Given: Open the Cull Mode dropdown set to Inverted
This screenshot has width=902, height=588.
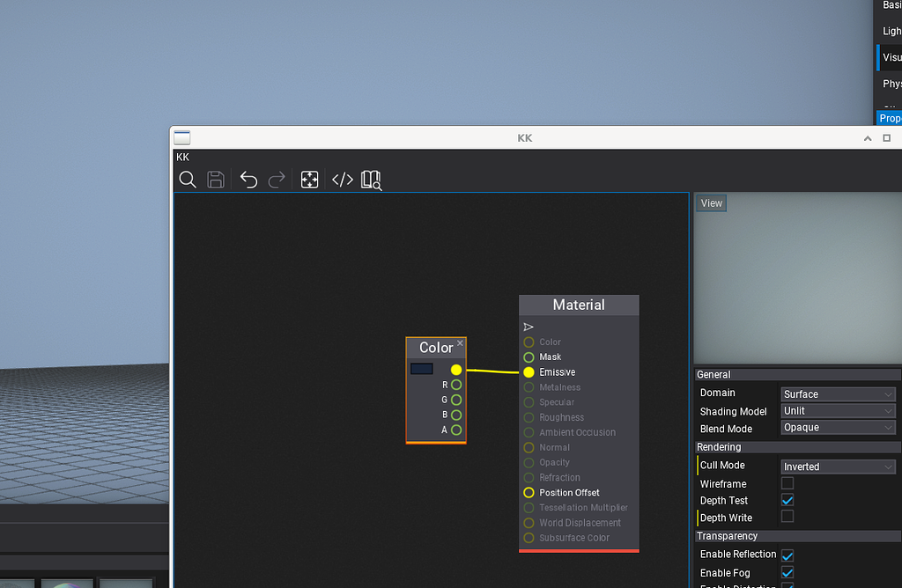Looking at the screenshot, I should click(x=837, y=466).
